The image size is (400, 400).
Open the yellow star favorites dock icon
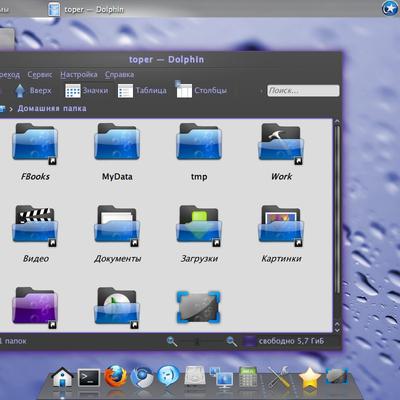click(310, 378)
